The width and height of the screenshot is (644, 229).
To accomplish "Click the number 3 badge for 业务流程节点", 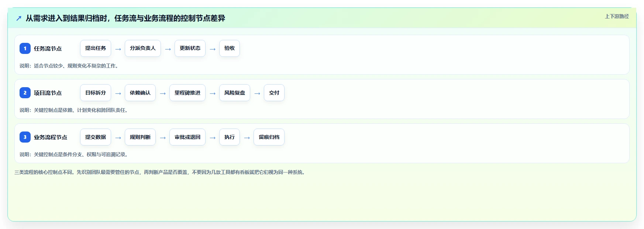I will 25,137.
